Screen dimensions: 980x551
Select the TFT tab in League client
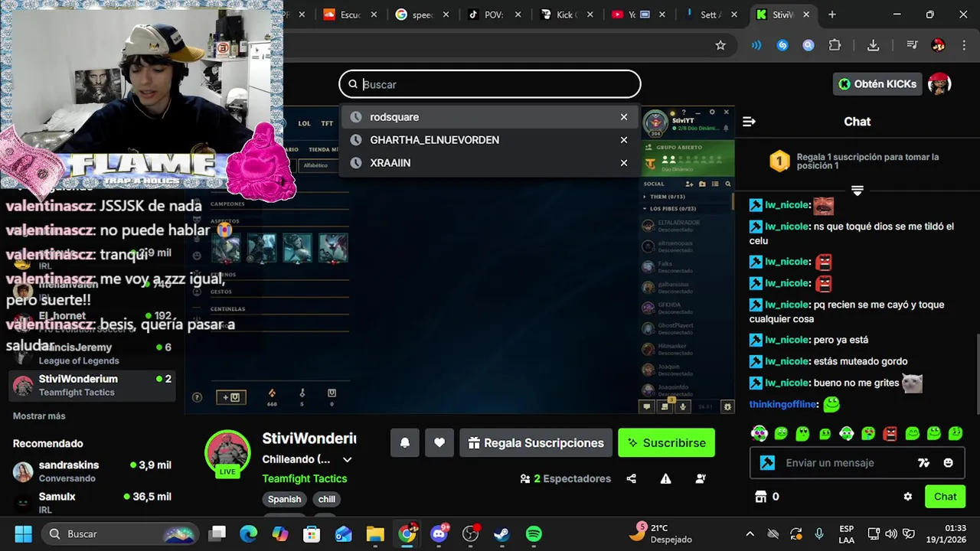pyautogui.click(x=327, y=123)
